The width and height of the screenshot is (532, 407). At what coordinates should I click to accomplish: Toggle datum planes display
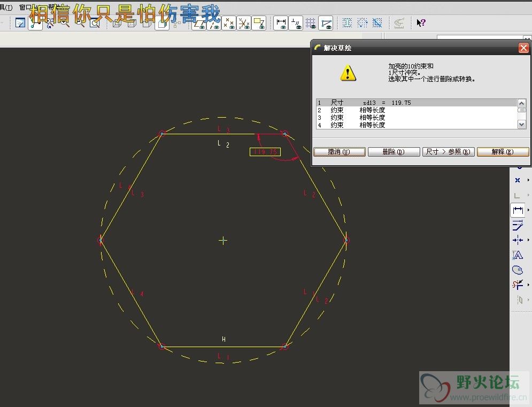click(199, 24)
